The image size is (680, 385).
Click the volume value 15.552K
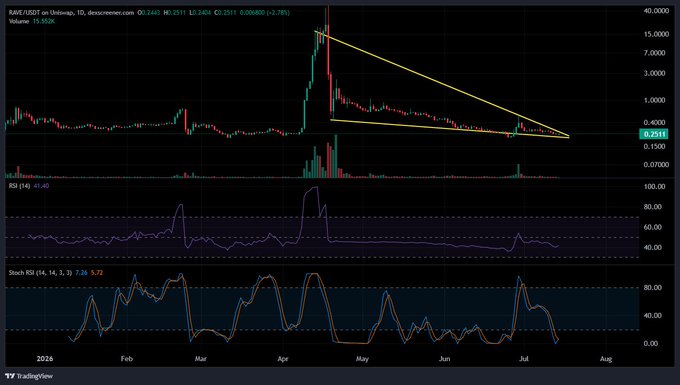click(x=44, y=21)
